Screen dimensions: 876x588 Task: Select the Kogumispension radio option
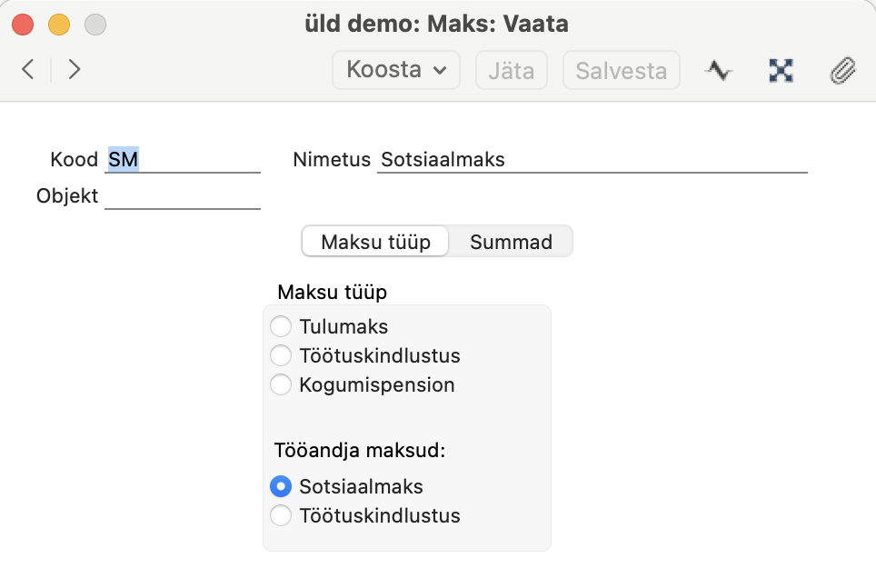point(281,384)
